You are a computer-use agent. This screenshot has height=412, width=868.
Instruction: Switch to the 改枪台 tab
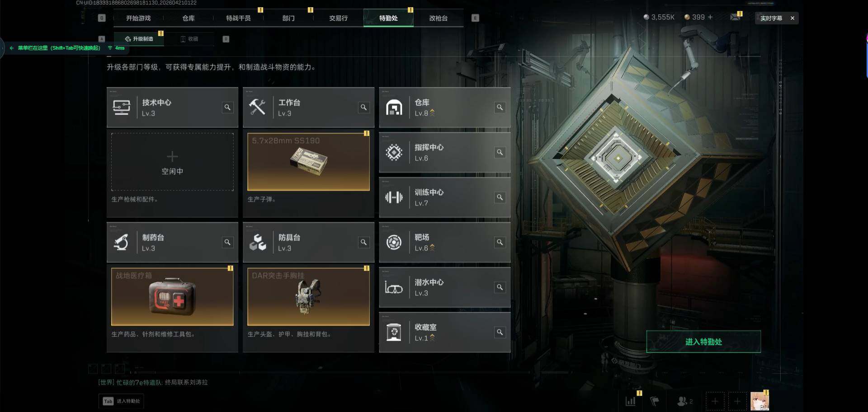[438, 18]
